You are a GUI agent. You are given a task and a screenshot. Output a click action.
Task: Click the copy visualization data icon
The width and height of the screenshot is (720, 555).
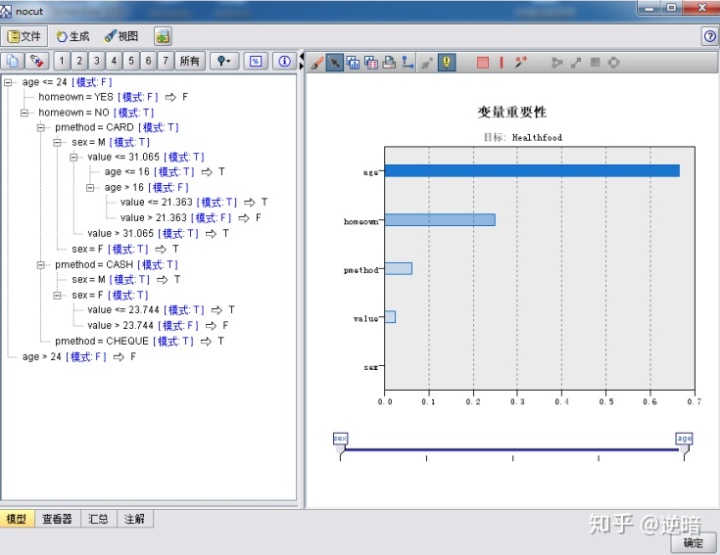coord(353,62)
